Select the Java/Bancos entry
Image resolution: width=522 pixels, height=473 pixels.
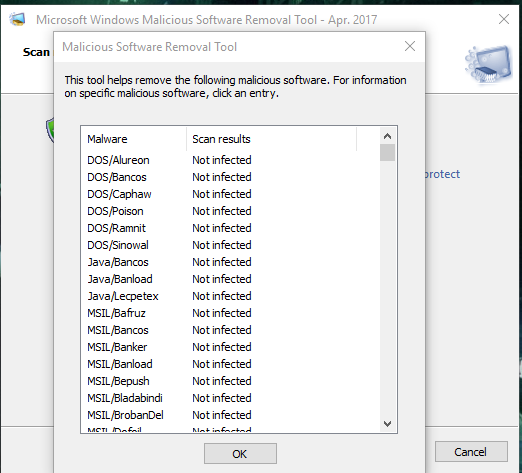point(118,262)
